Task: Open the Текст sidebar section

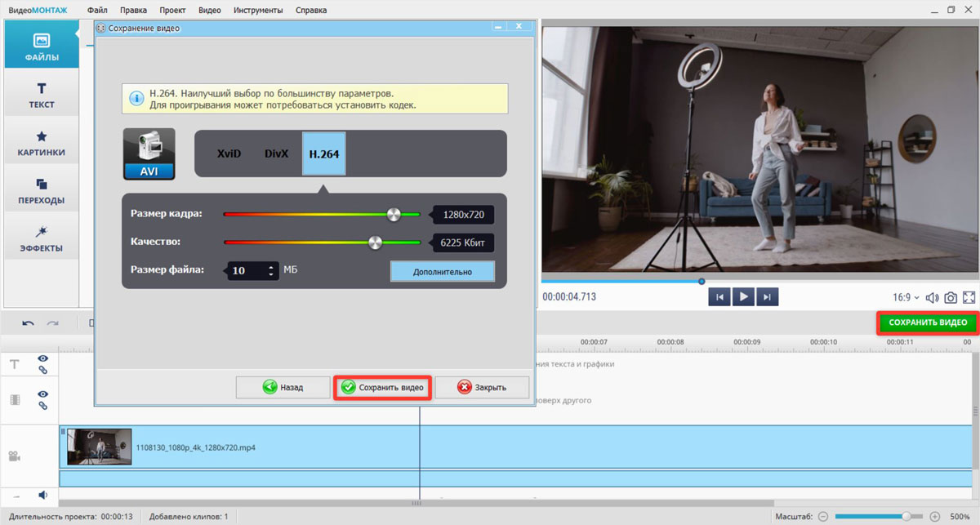Action: point(41,94)
